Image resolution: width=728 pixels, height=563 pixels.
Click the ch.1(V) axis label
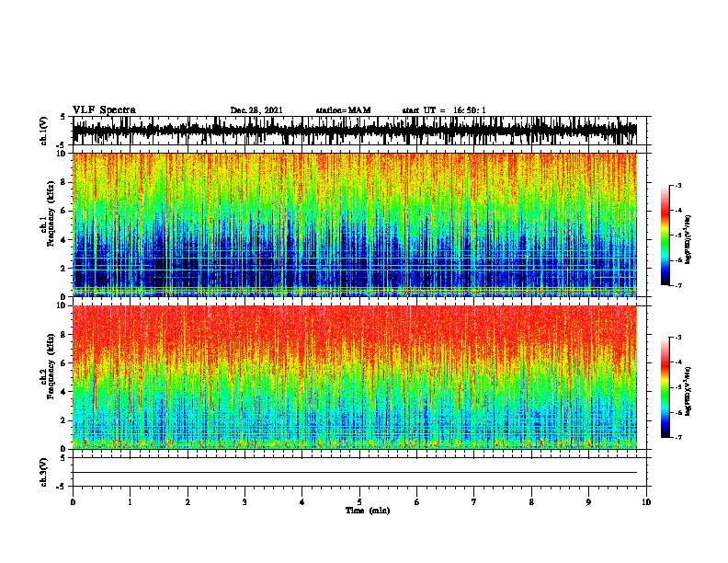click(x=43, y=131)
